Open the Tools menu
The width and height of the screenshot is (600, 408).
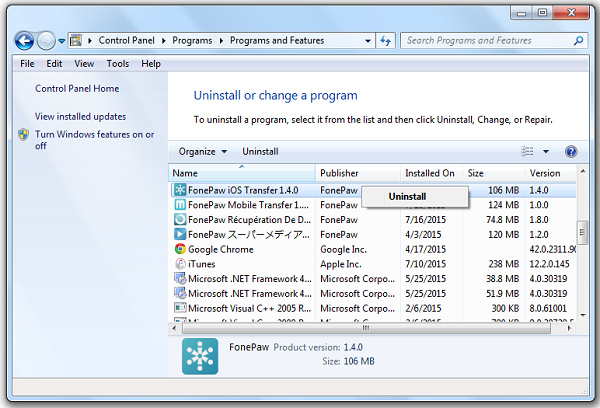(x=118, y=64)
